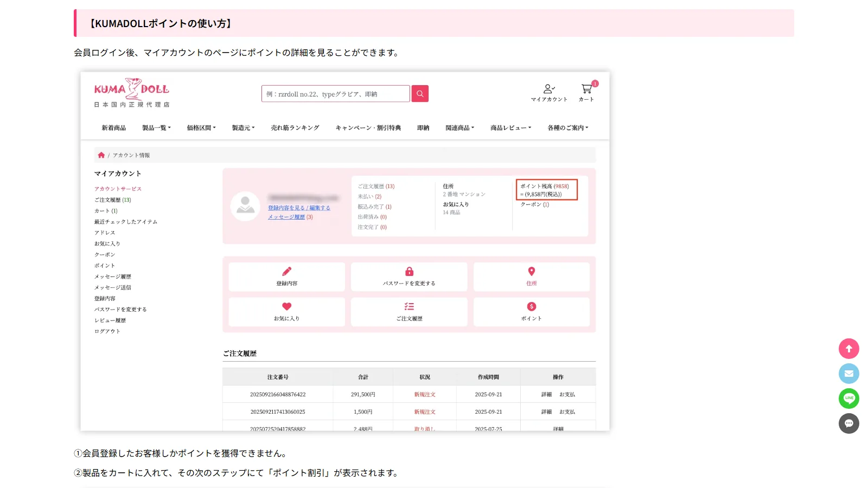This screenshot has height=488, width=868.
Task: Click 振込み完了 (1) in the order summary
Action: click(x=374, y=207)
